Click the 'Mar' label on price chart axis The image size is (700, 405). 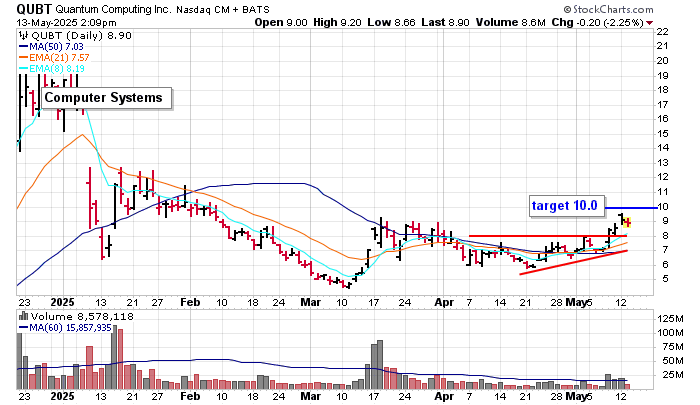pos(310,302)
